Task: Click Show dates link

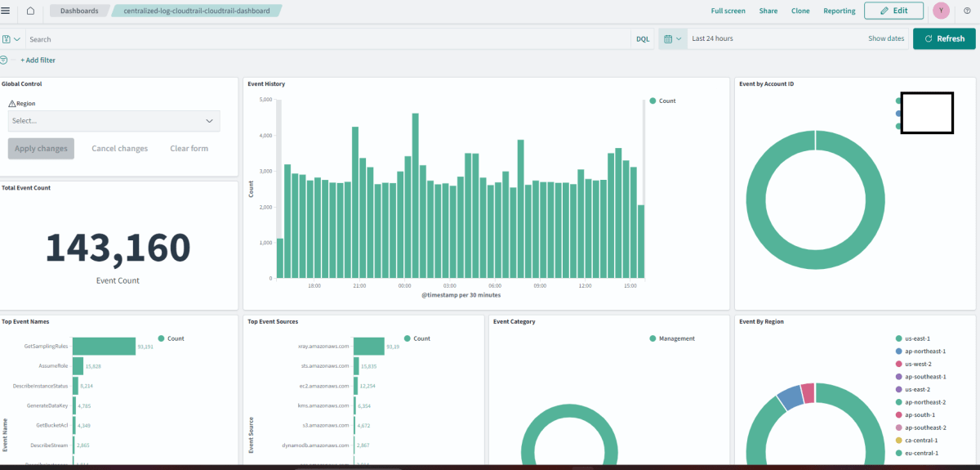Action: 886,38
